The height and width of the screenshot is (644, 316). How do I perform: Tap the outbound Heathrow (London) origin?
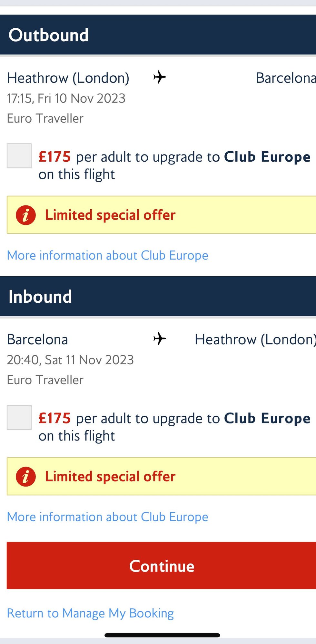tap(68, 78)
